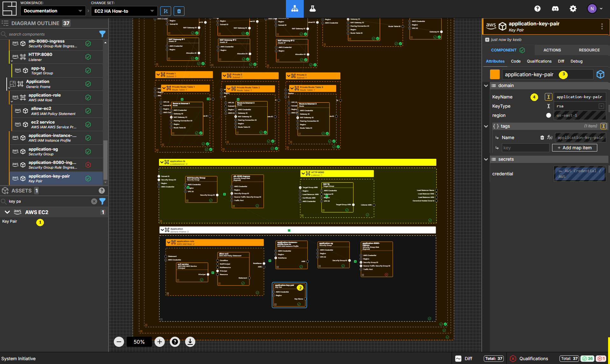Click the Name tag function f(x) icon
This screenshot has width=610, height=364.
[x=550, y=138]
